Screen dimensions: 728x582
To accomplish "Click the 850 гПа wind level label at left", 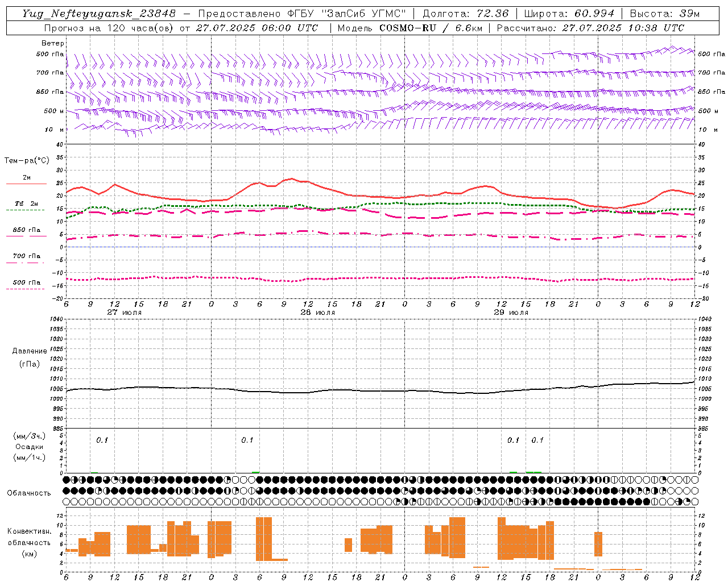I will coord(50,92).
